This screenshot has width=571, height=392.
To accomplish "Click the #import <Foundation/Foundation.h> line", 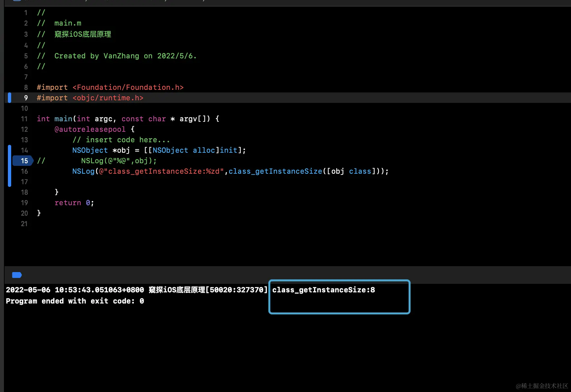I will tap(110, 87).
